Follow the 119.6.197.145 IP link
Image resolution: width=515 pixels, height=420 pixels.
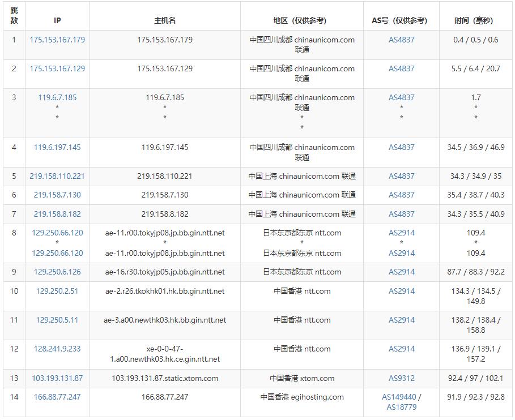(x=57, y=147)
